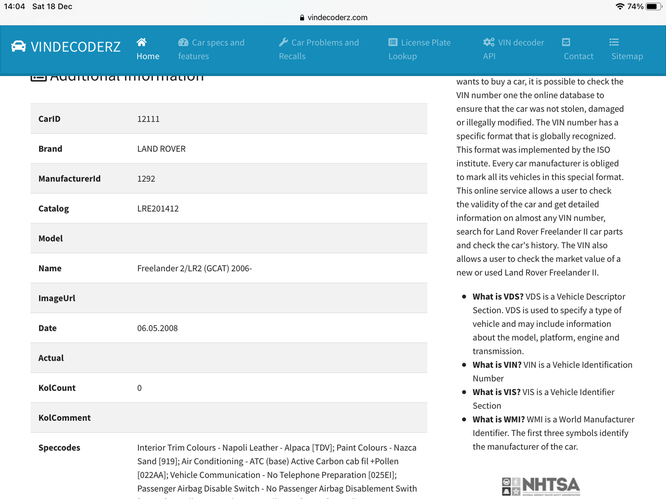The height and width of the screenshot is (499, 666).
Task: Click the 'What is VDS?' heading
Action: point(498,296)
